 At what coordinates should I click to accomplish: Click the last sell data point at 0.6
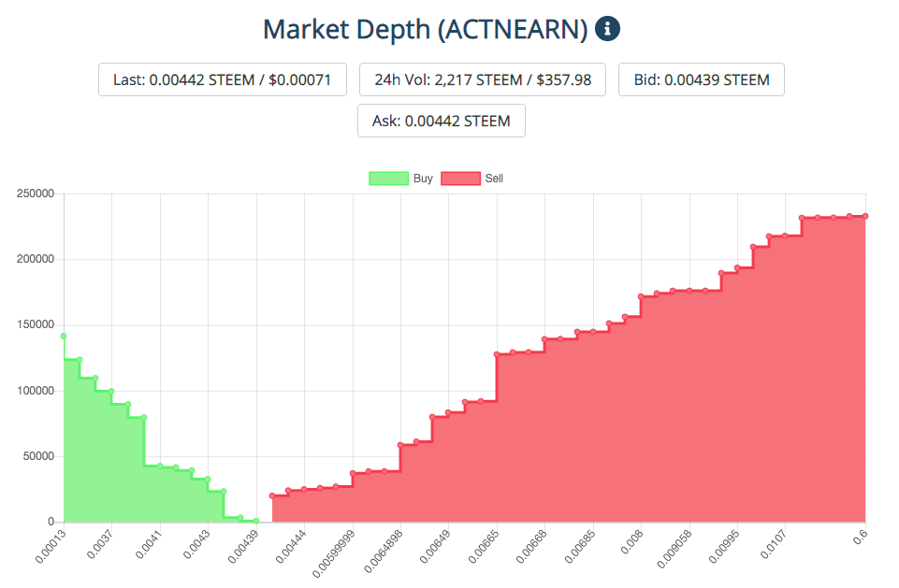(865, 216)
